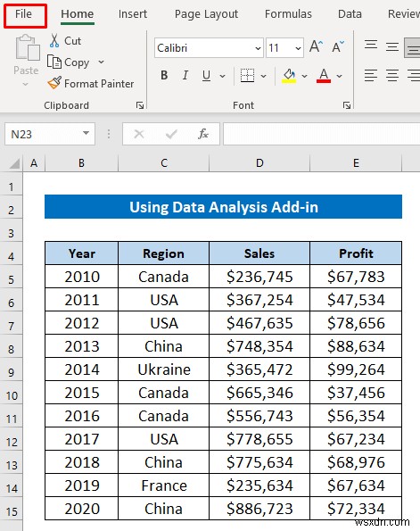Toggle Italic formatting
420x531 pixels.
(x=185, y=75)
